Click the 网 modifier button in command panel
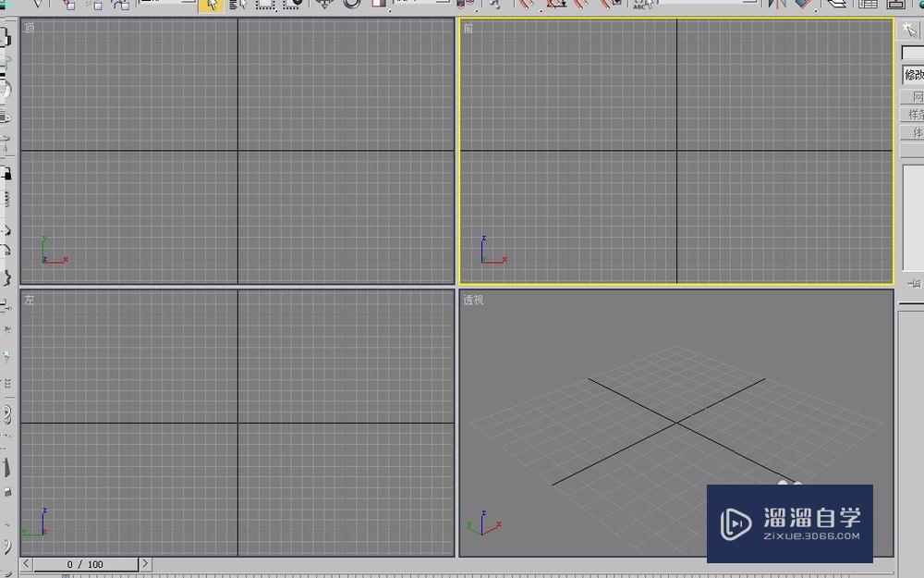This screenshot has width=924, height=578. 913,97
